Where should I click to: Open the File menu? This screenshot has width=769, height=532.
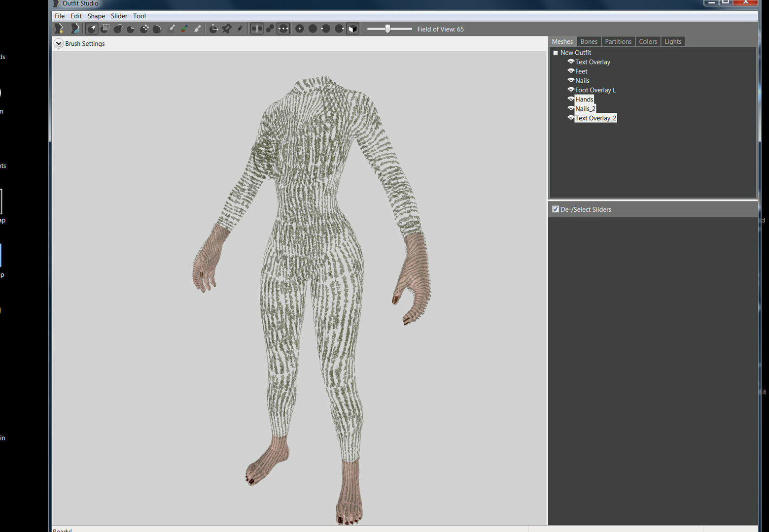coord(60,16)
